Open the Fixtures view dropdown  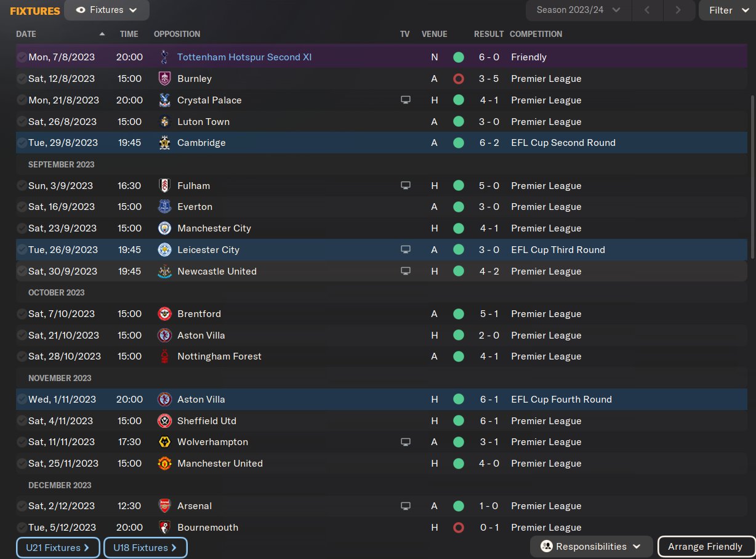[x=107, y=10]
